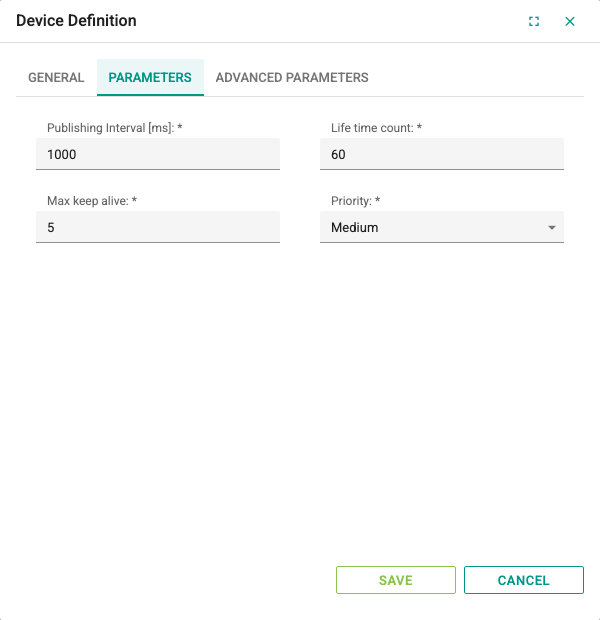Open the Advanced Parameters tab
Viewport: 600px width, 620px height.
coord(292,78)
